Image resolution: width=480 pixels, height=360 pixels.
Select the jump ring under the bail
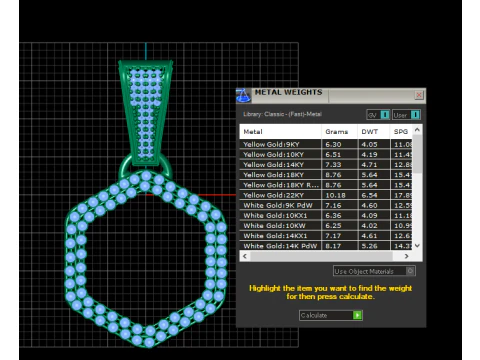(124, 167)
